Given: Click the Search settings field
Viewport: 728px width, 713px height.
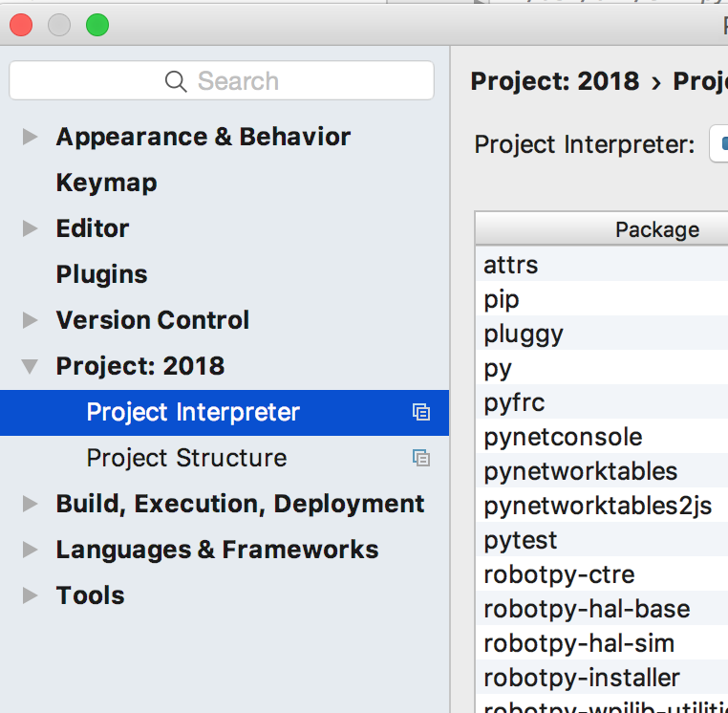Looking at the screenshot, I should [x=222, y=80].
